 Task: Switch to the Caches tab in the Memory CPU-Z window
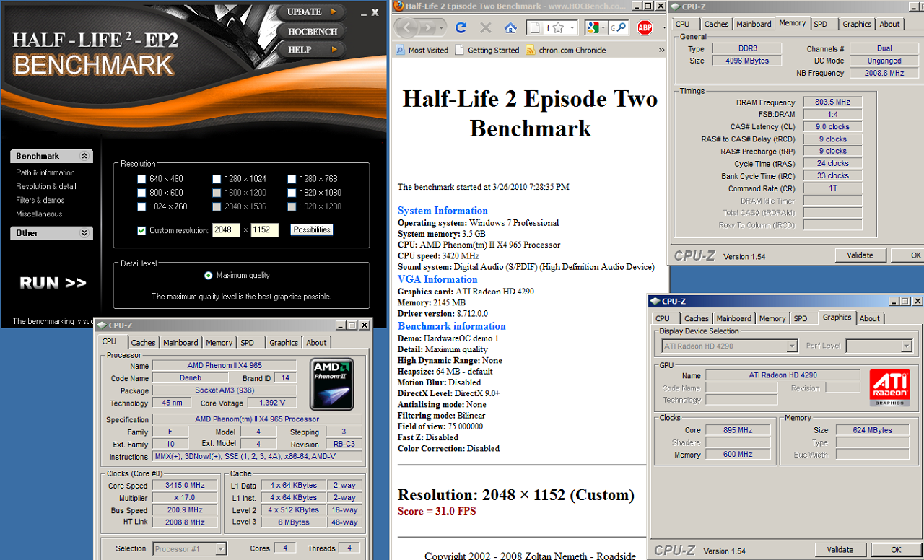tap(716, 24)
